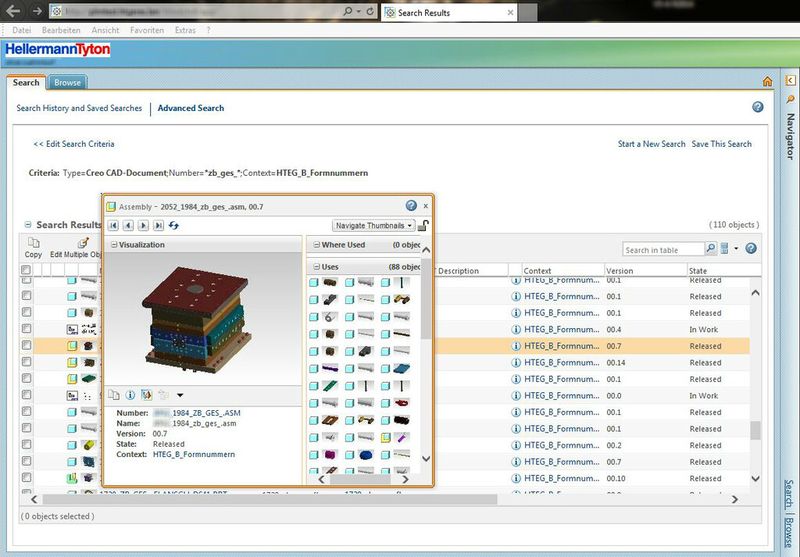Click the unlock padlock icon in Assembly popup
This screenshot has height=557, width=800.
[x=423, y=225]
